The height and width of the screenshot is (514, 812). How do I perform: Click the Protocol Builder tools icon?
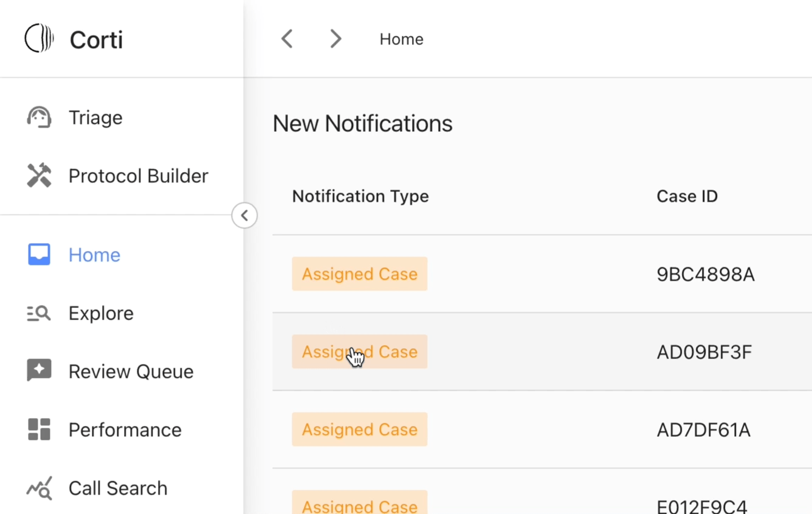point(39,176)
